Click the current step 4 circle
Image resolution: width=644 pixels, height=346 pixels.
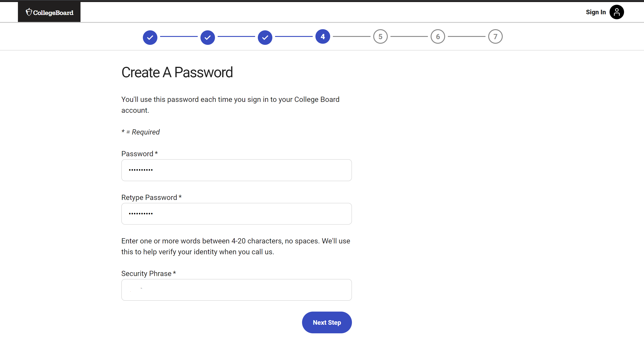(x=323, y=36)
